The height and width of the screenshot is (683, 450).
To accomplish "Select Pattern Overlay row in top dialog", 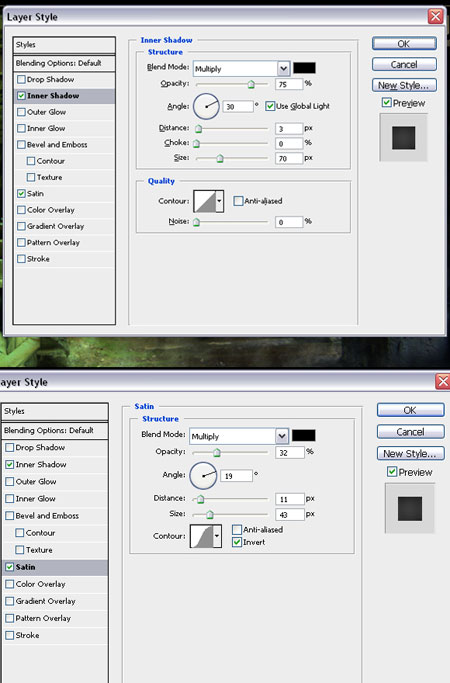I will pyautogui.click(x=64, y=243).
